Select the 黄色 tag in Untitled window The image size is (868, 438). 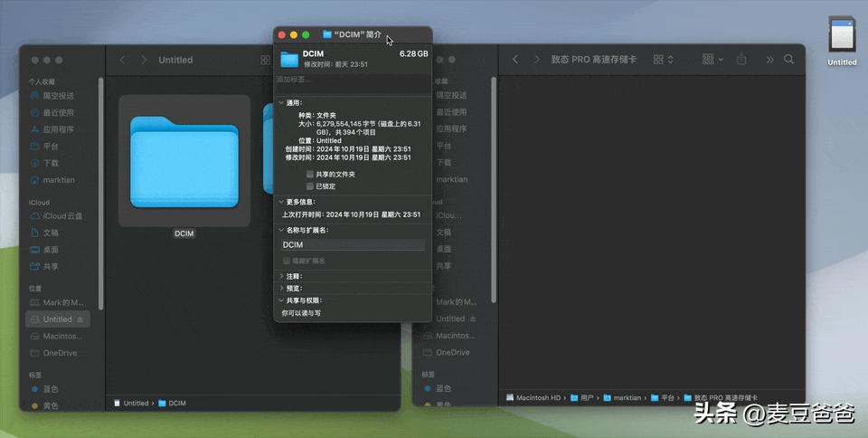tap(51, 406)
